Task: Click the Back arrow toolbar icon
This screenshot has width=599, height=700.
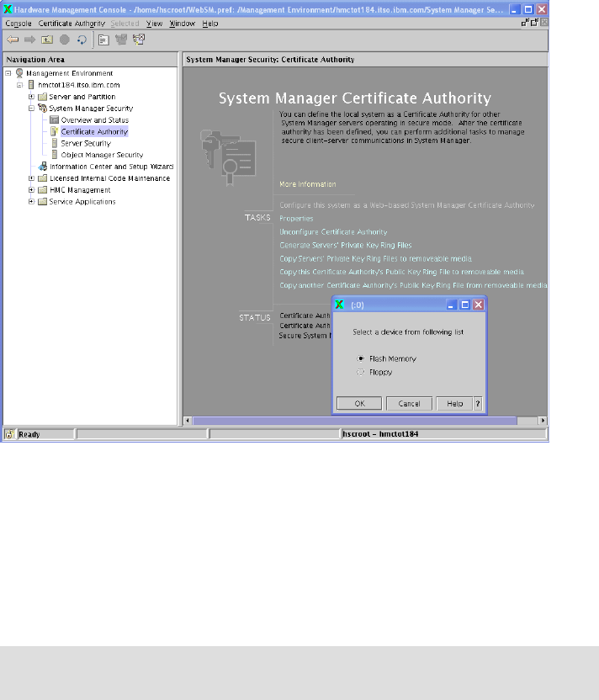Action: [13, 40]
